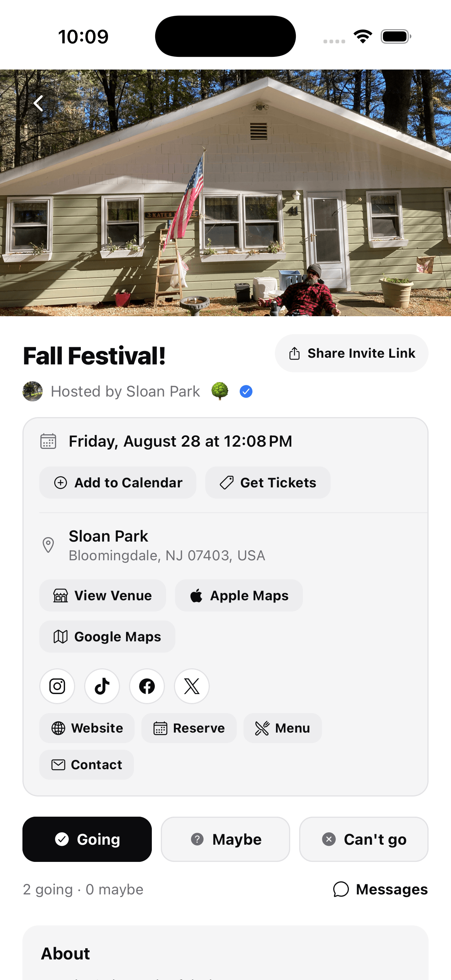Tap the back chevron arrow
Viewport: 451px width, 980px height.
39,103
